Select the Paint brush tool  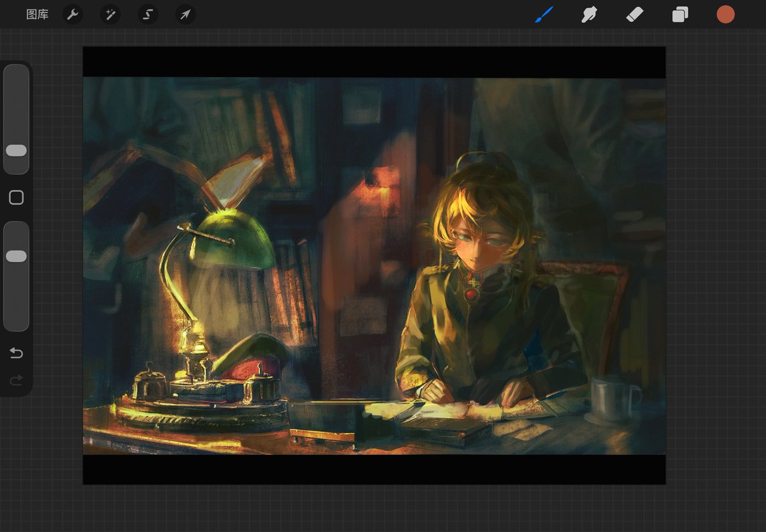544,14
